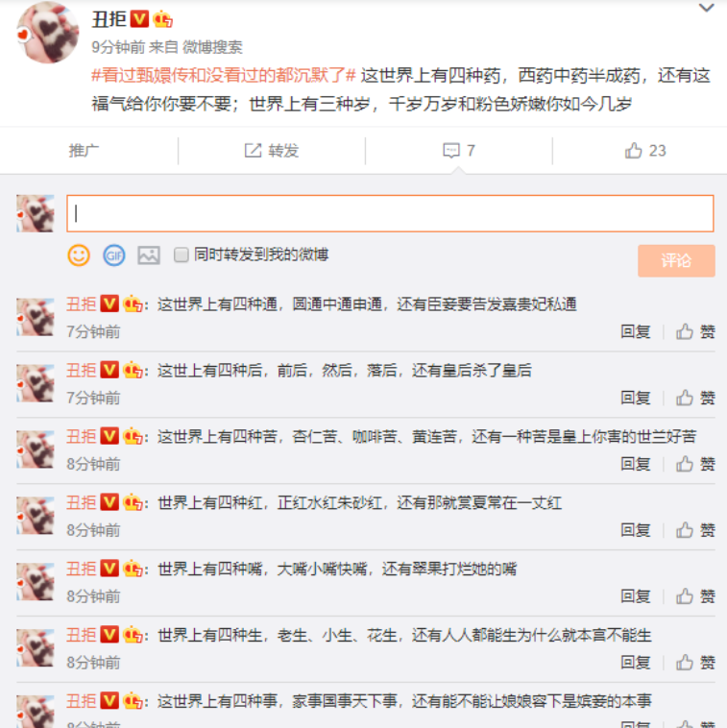Click 回复 on the 四种红 comment
The width and height of the screenshot is (727, 728).
point(636,530)
